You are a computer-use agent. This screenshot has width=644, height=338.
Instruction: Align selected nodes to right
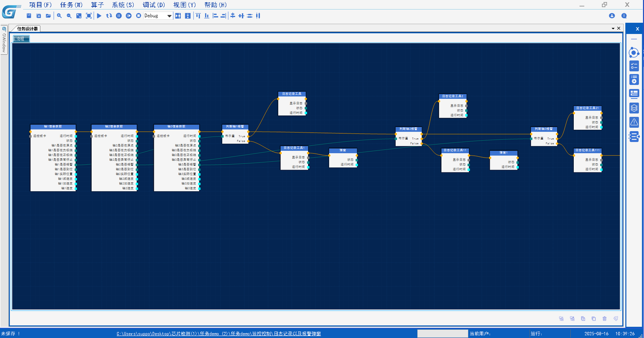pyautogui.click(x=224, y=16)
